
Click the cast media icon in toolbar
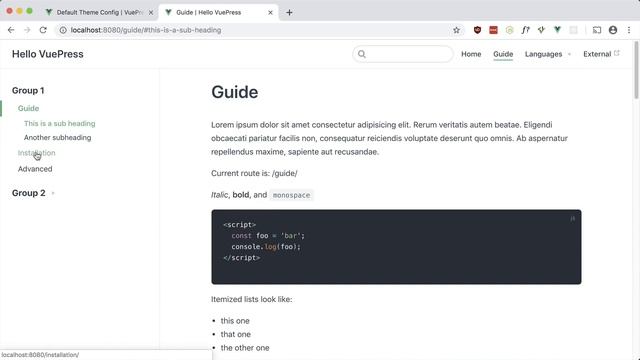pos(597,30)
